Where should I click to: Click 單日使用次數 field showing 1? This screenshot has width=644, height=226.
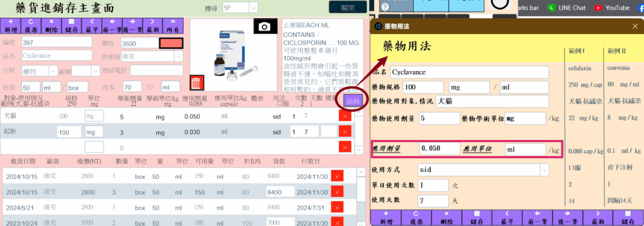tap(433, 185)
